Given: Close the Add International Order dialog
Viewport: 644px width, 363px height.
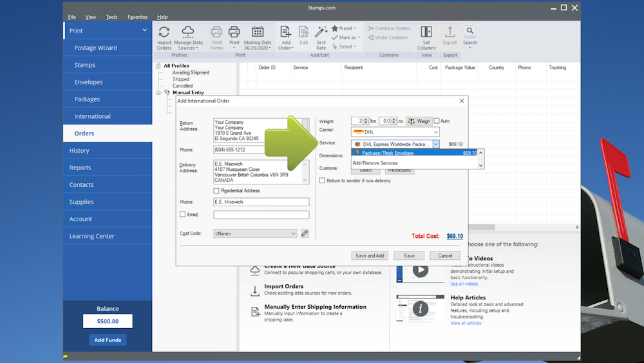Looking at the screenshot, I should [x=462, y=101].
